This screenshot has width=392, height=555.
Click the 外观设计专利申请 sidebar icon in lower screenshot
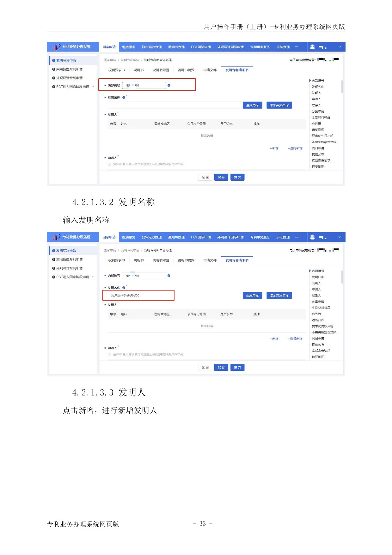pyautogui.click(x=54, y=268)
